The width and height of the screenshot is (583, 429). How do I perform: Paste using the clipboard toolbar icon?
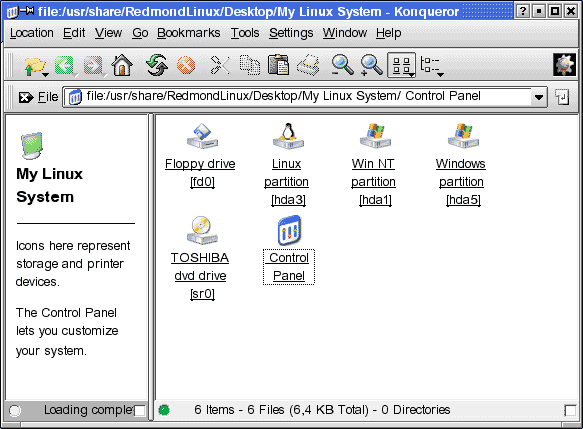point(278,65)
